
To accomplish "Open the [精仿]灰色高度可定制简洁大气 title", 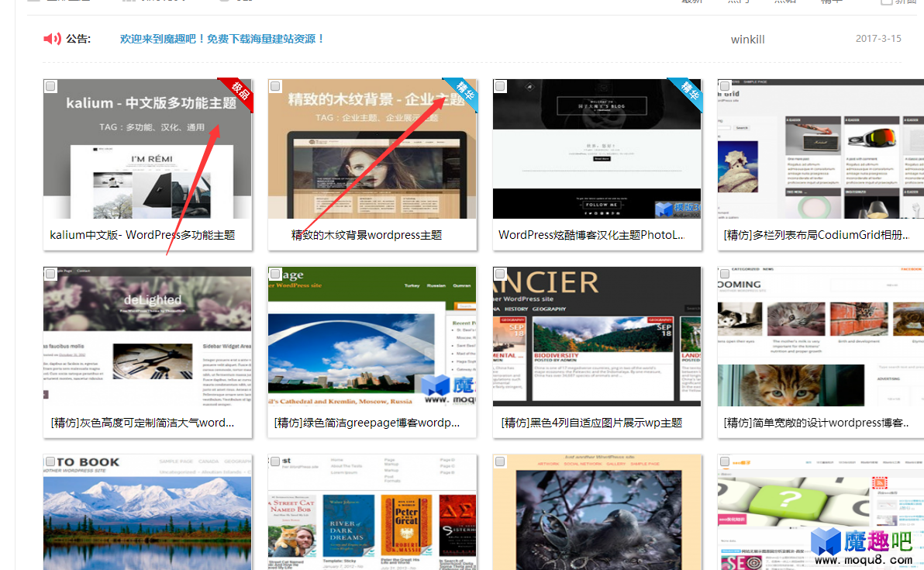I will tap(143, 423).
